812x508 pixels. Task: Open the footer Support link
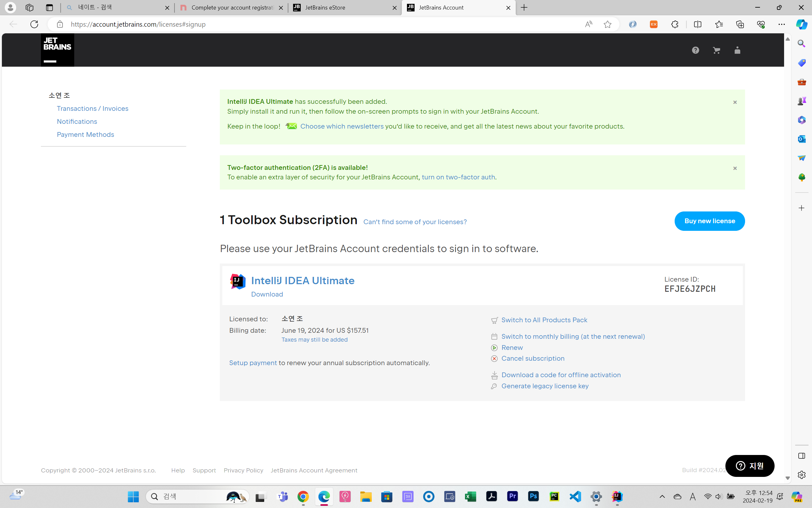(x=204, y=470)
